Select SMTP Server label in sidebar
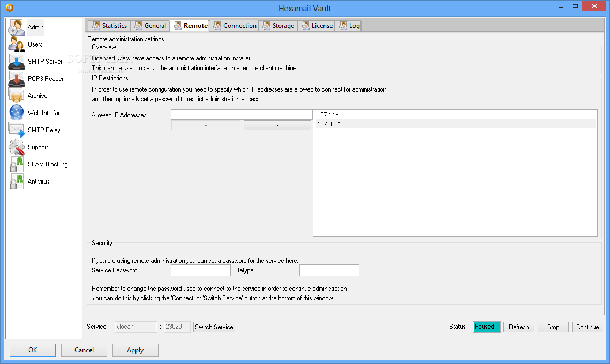 45,62
